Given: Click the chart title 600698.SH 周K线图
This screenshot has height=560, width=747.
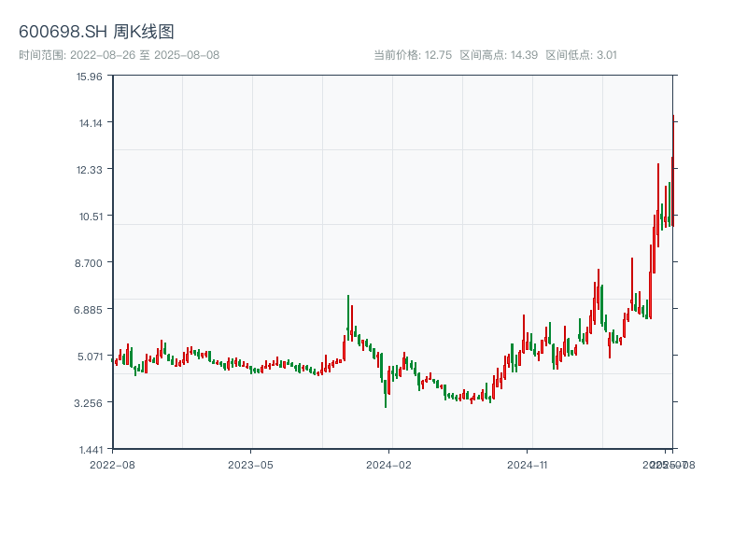Looking at the screenshot, I should [96, 32].
